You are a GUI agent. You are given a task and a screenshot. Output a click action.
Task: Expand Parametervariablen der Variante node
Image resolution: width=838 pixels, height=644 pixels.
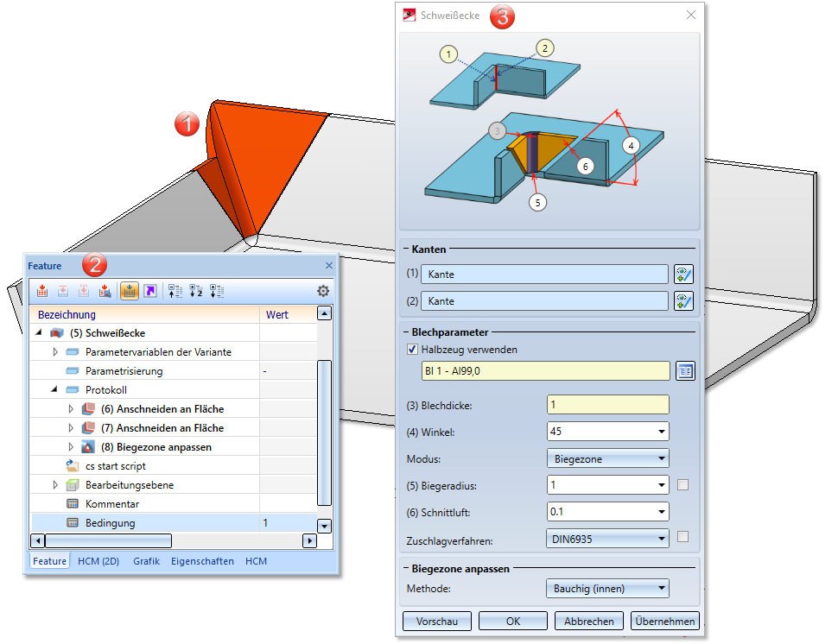pyautogui.click(x=55, y=352)
